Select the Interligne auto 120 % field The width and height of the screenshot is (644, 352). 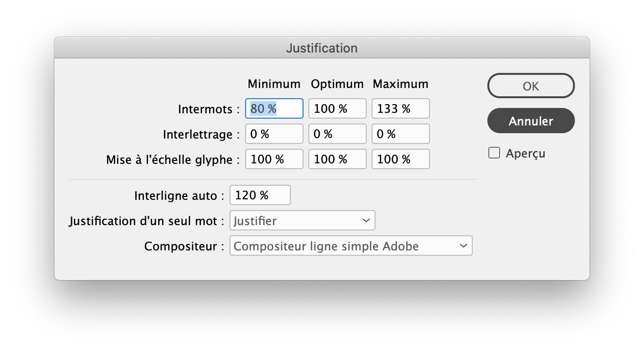260,195
